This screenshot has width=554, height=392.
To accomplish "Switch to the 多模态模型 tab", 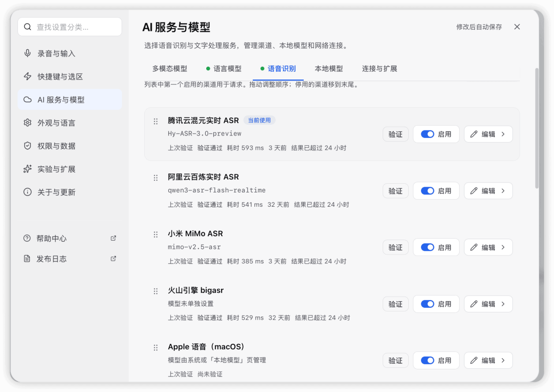I will [x=170, y=69].
